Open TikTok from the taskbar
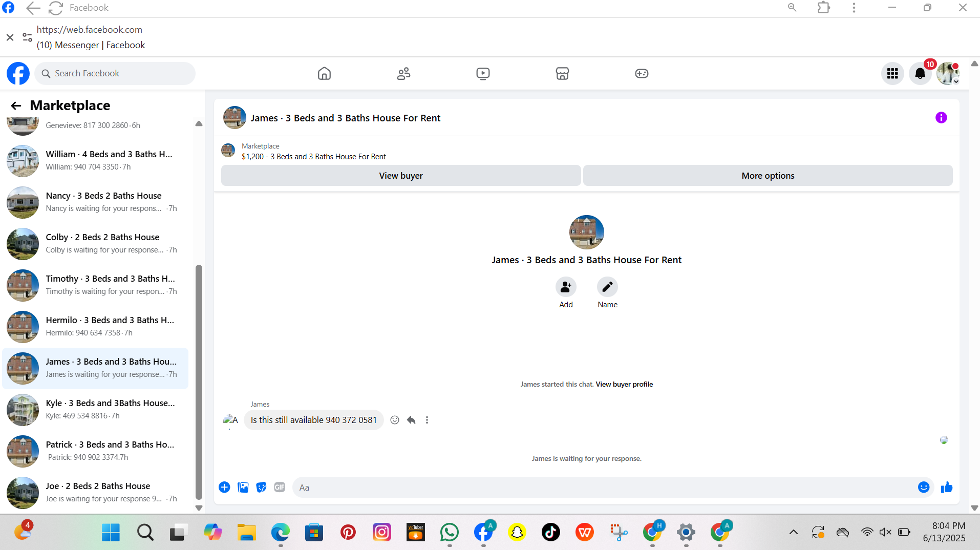Screen dimensions: 980x550 (550, 533)
